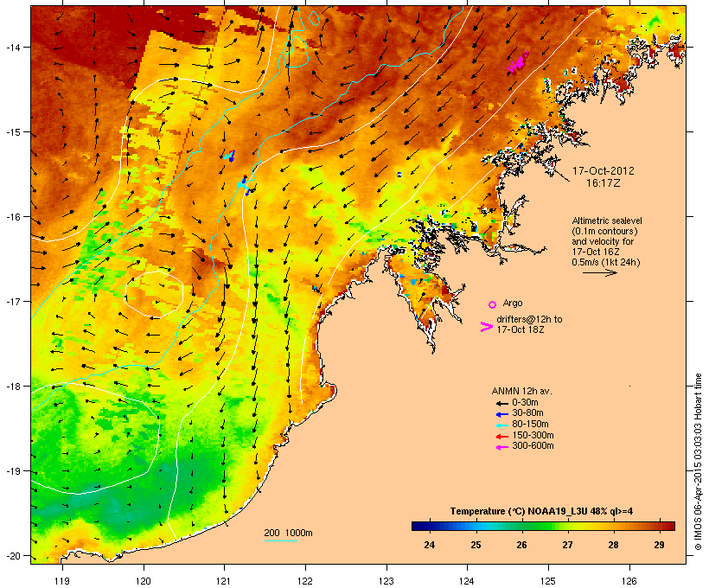Viewport: 709px width, 588px height.
Task: Click the Temperature NOAA19_L3U colorbar title
Action: click(x=542, y=511)
